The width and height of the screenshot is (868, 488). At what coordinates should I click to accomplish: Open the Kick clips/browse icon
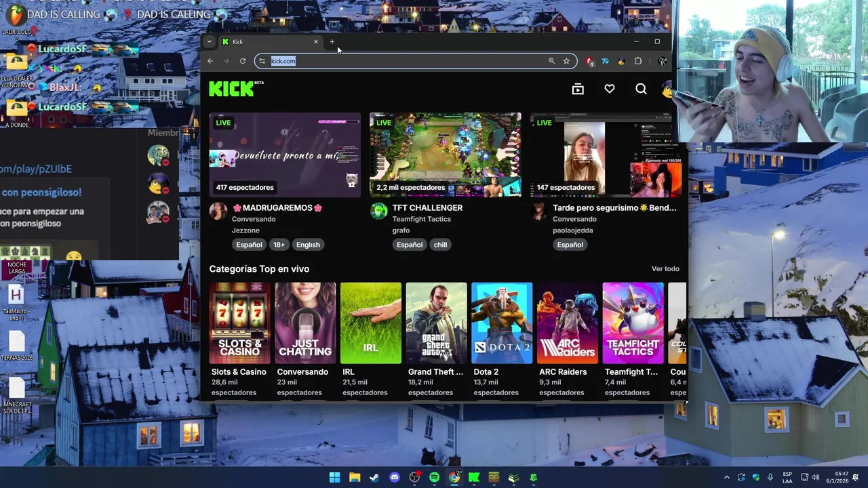578,89
